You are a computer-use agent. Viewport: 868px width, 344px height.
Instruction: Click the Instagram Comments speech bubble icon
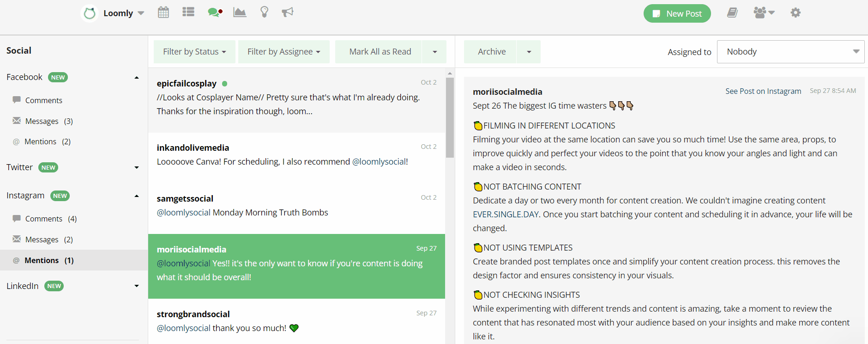coord(17,218)
